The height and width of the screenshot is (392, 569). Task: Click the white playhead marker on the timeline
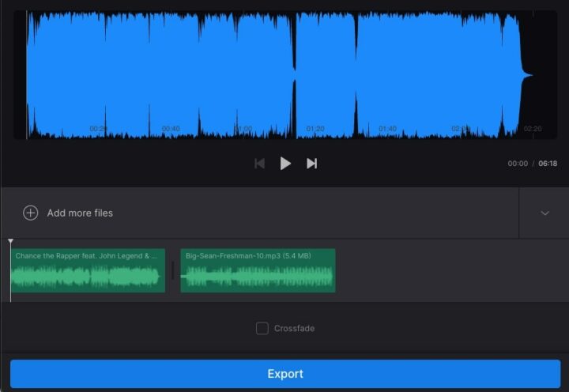pos(10,242)
